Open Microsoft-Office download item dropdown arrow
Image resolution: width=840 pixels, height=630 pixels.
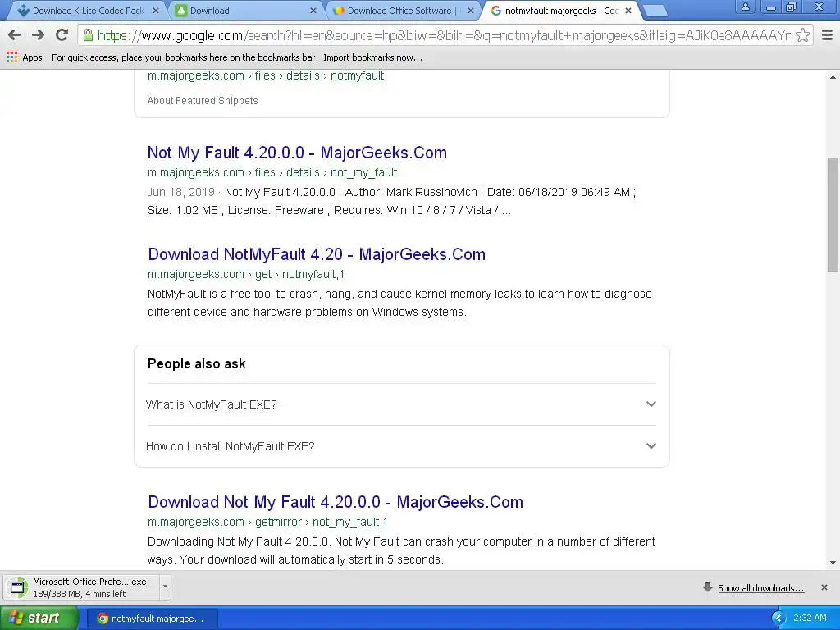tap(165, 587)
